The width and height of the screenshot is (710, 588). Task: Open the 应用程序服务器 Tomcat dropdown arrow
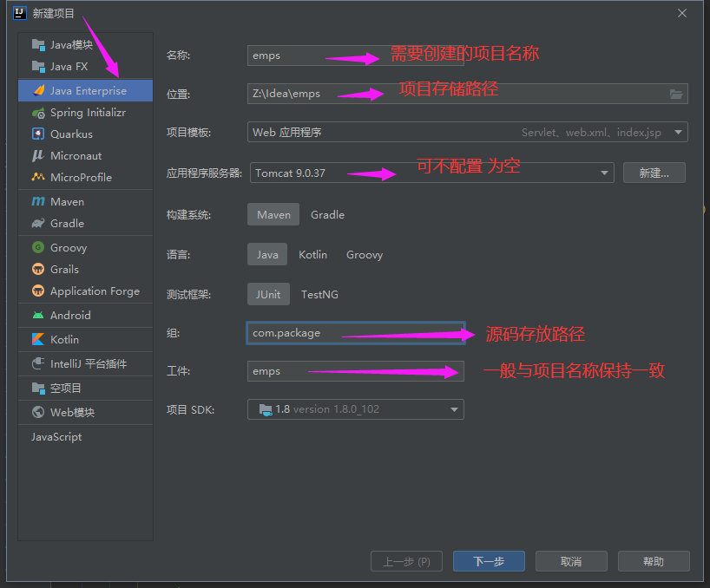[x=604, y=173]
